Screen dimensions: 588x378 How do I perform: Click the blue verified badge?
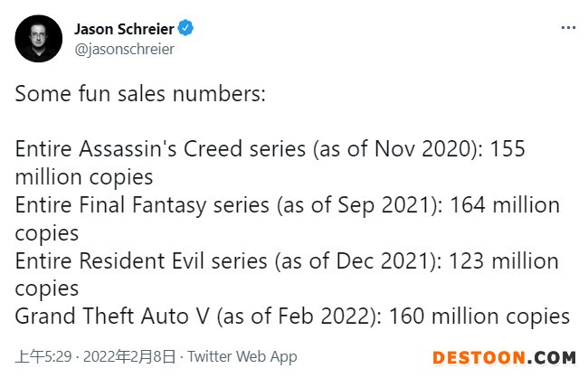coord(187,29)
